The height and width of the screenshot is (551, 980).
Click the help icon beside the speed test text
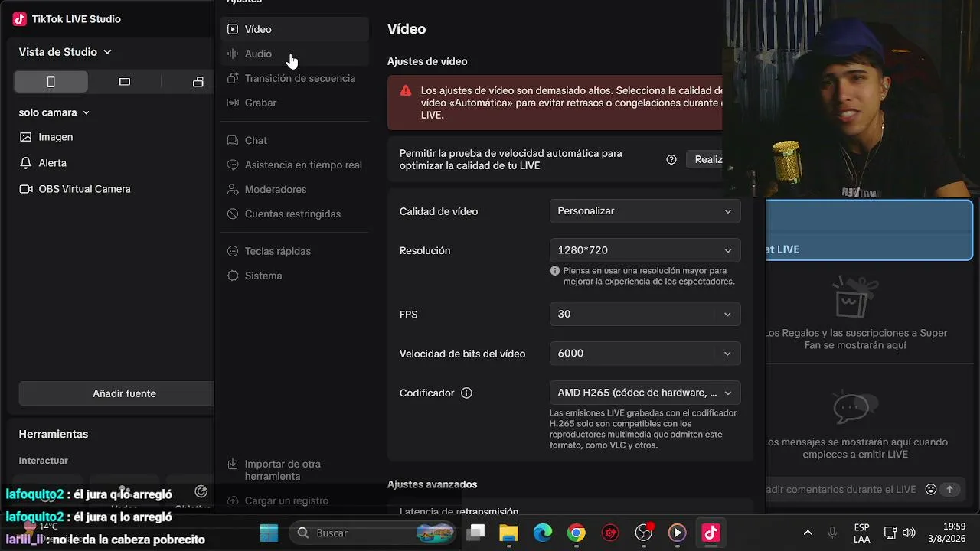point(671,159)
